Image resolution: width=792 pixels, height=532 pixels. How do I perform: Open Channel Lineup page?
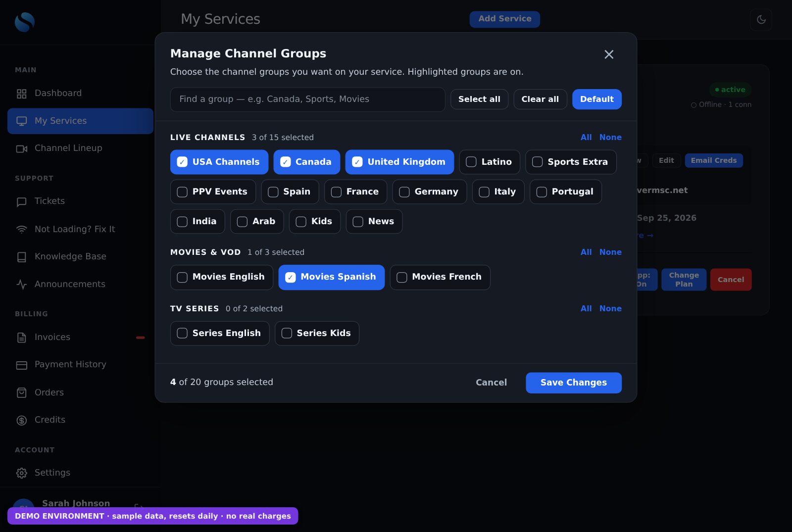click(80, 148)
